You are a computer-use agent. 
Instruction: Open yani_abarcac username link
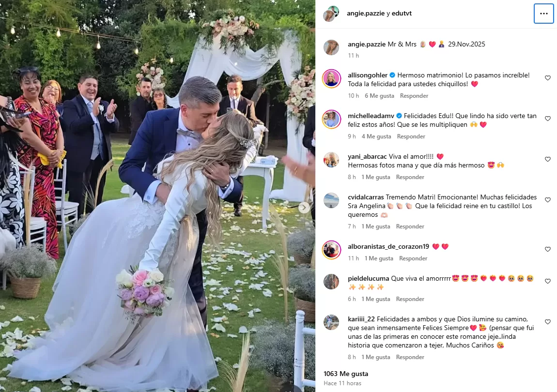tap(367, 156)
